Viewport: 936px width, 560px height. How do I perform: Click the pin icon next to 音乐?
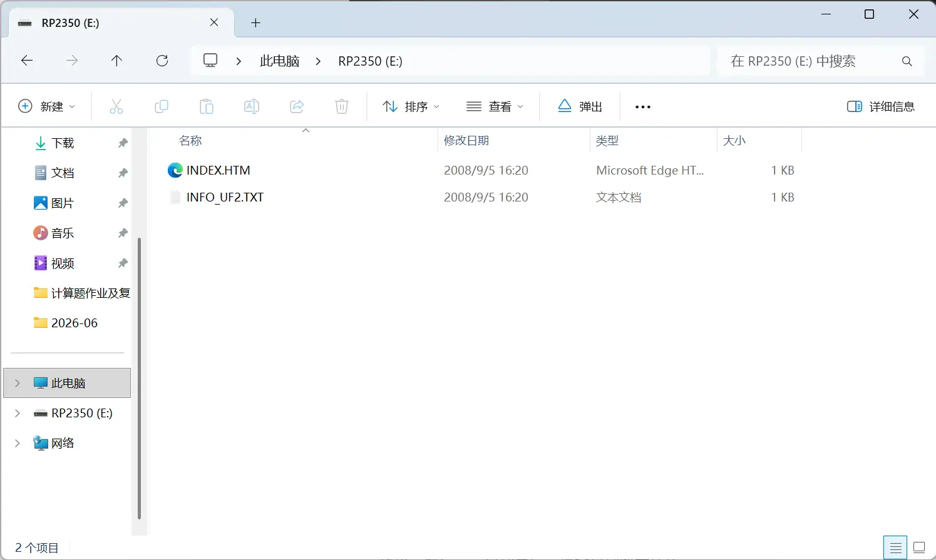pos(123,233)
